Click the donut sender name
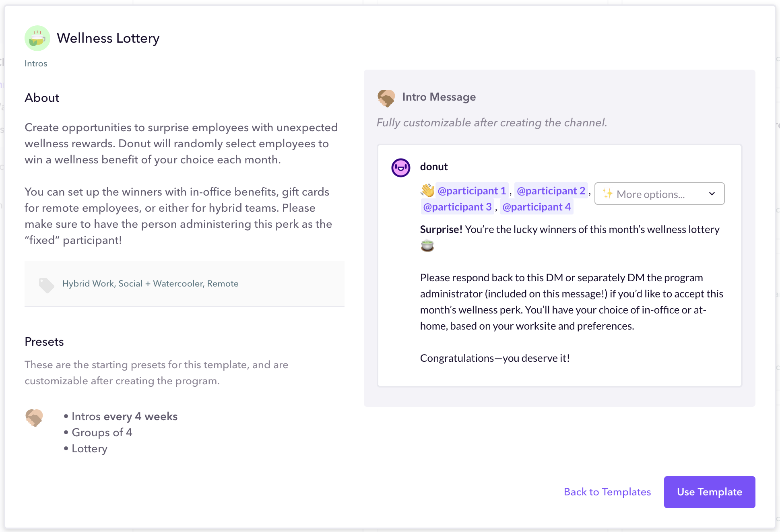Image resolution: width=780 pixels, height=532 pixels. [434, 167]
